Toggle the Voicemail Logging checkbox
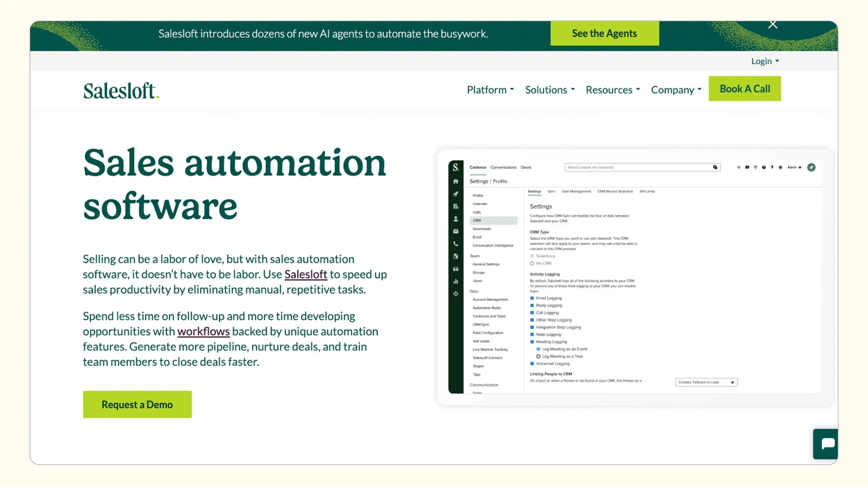The image size is (868, 487). point(532,363)
